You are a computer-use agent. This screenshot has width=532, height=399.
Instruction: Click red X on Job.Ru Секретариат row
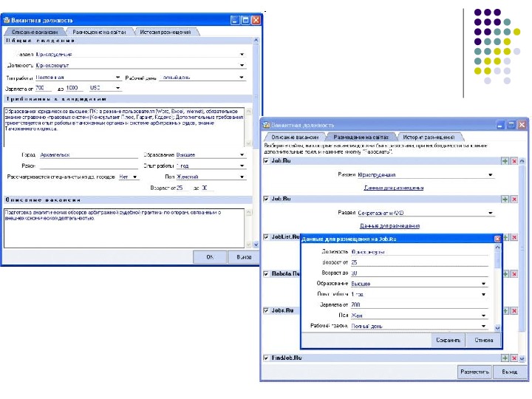(514, 199)
